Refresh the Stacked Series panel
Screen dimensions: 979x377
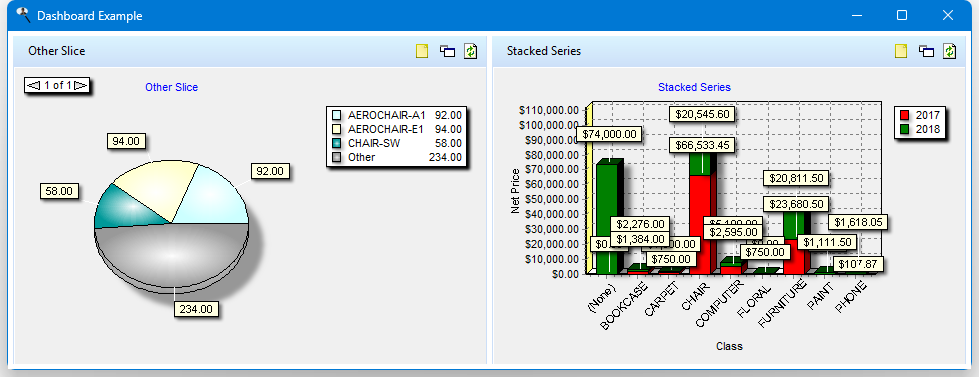(950, 51)
